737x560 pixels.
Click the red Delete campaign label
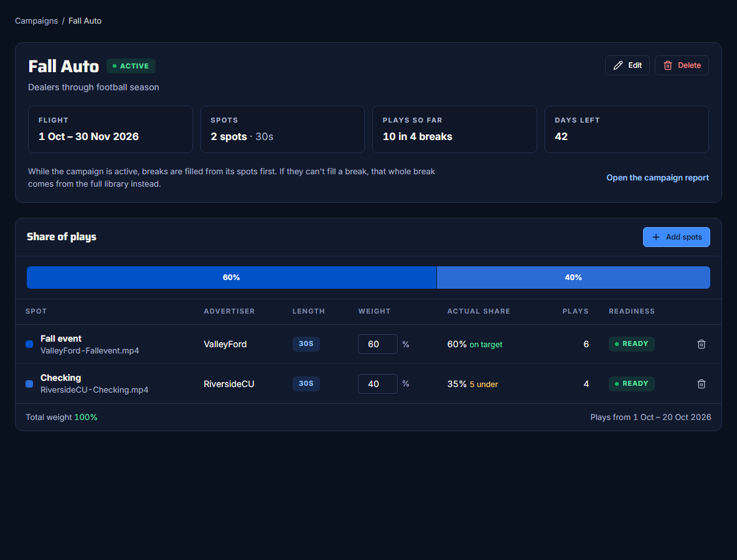pyautogui.click(x=689, y=65)
